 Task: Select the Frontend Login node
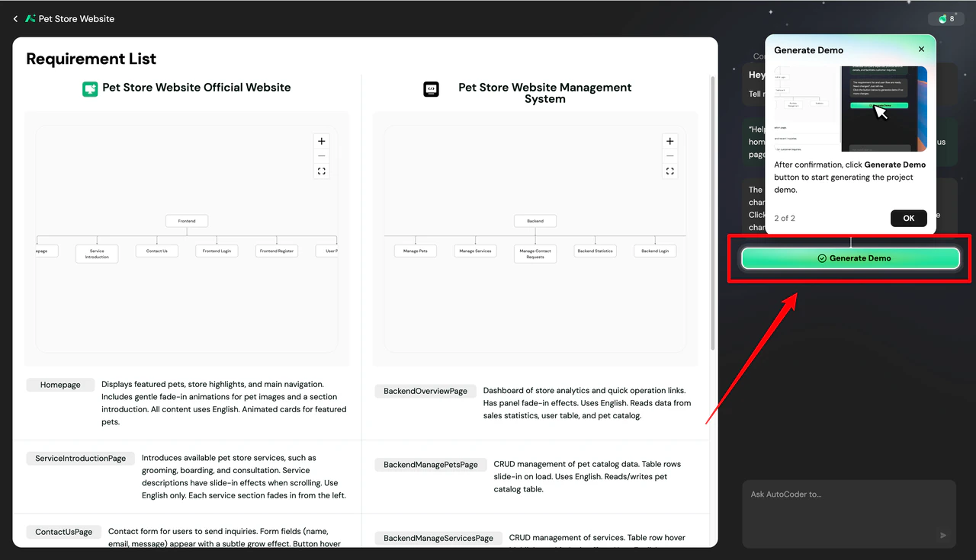click(217, 251)
